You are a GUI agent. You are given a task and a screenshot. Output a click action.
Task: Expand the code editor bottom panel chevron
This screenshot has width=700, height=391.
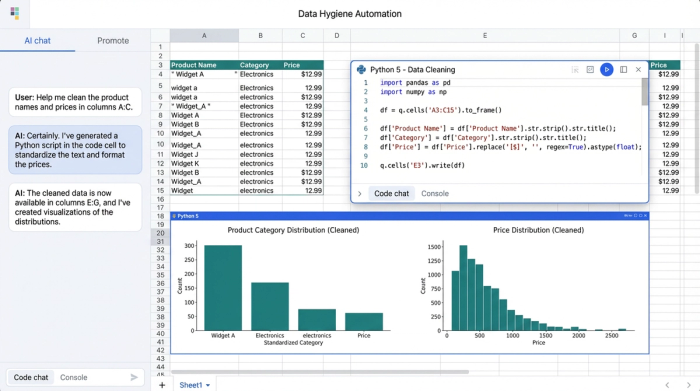pyautogui.click(x=359, y=194)
